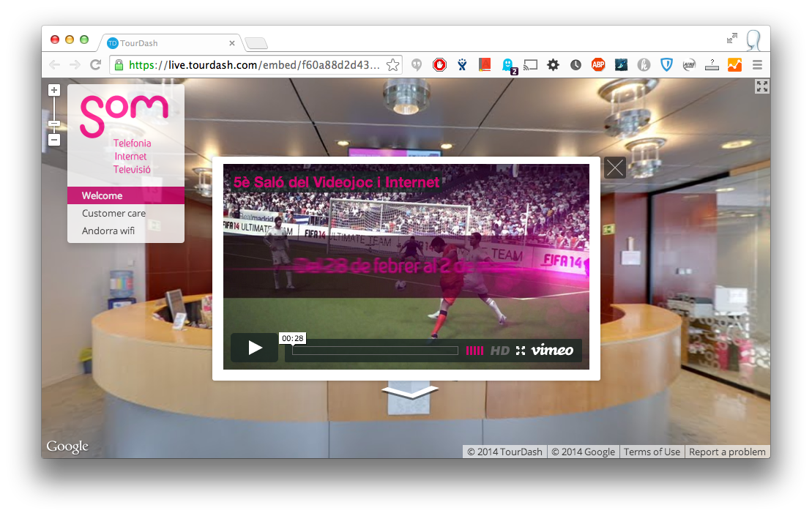Adjust the Vimeo volume bars
Screen dimensions: 812x516
click(x=474, y=351)
